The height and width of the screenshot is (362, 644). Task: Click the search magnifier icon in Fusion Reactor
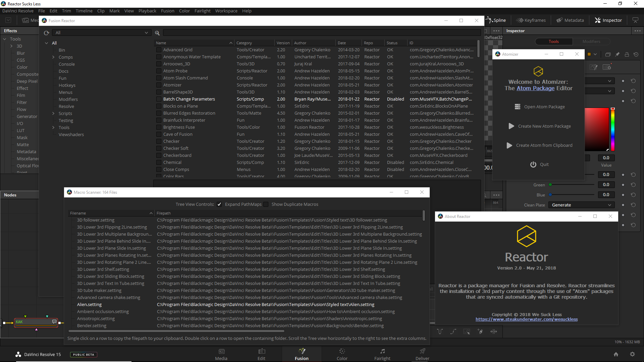[x=157, y=33]
